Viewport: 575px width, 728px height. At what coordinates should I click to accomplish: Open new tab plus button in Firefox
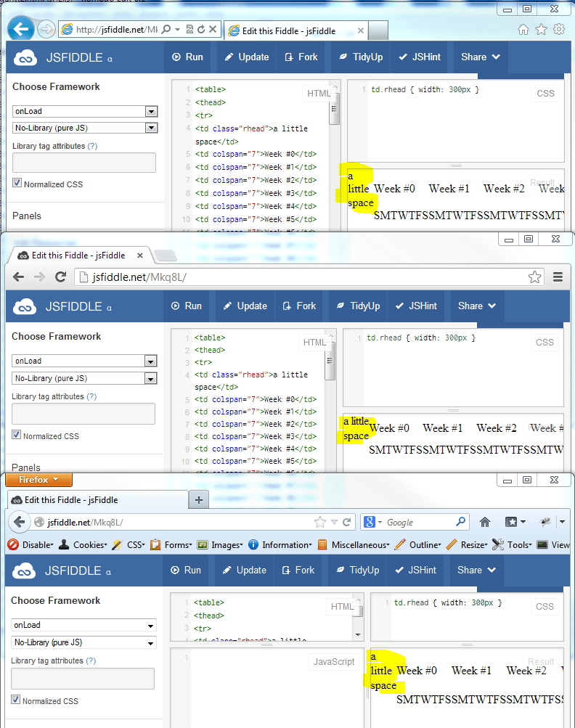[x=199, y=500]
